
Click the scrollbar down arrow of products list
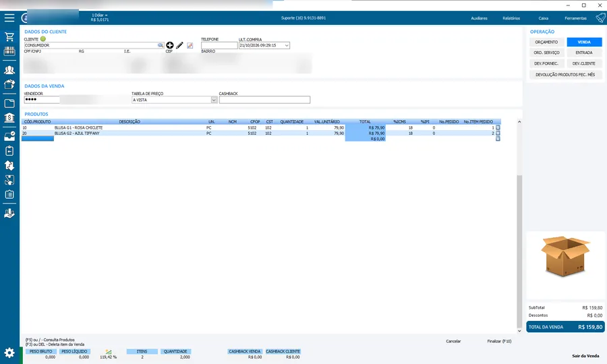tap(519, 331)
